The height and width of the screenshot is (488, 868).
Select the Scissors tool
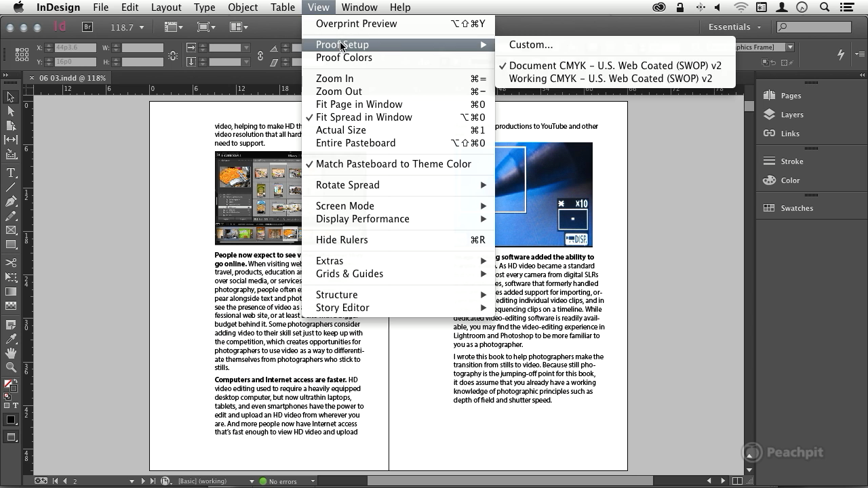point(11,263)
